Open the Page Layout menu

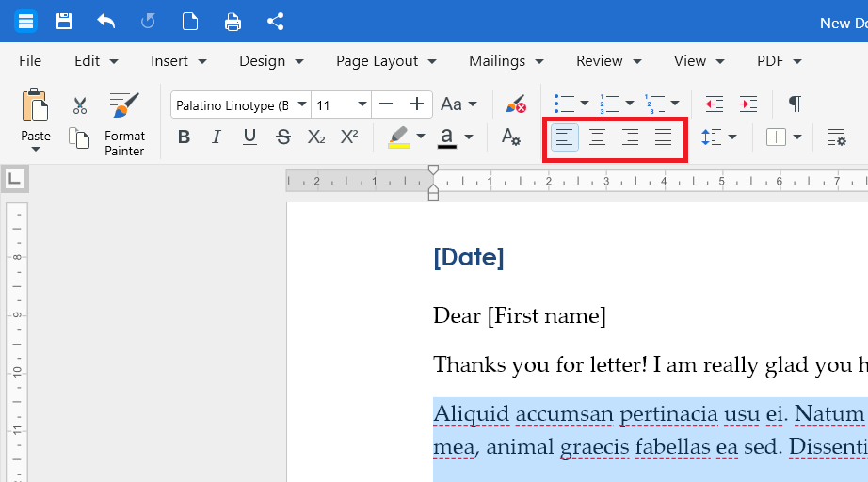pyautogui.click(x=386, y=61)
